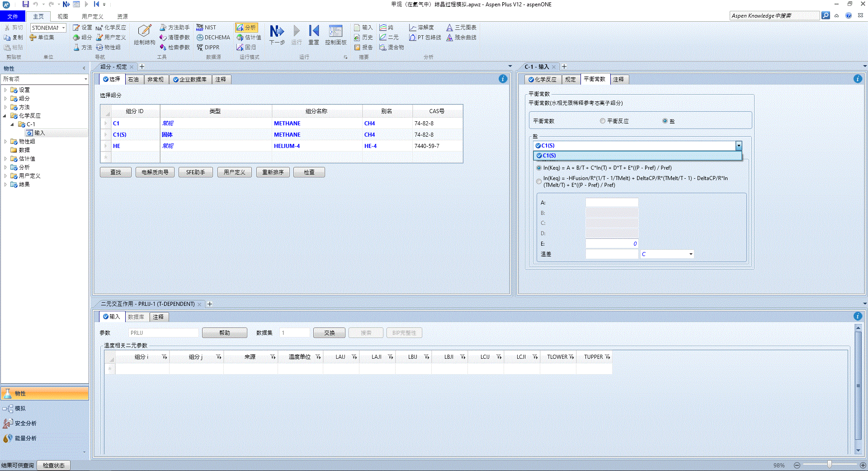Open the File (文件) menu tab
This screenshot has width=868, height=471.
13,16
